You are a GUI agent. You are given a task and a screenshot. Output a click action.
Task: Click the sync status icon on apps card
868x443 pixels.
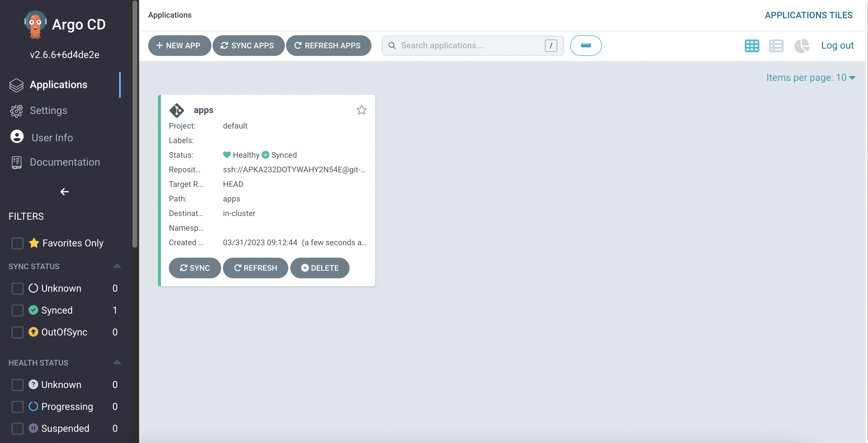coord(265,154)
